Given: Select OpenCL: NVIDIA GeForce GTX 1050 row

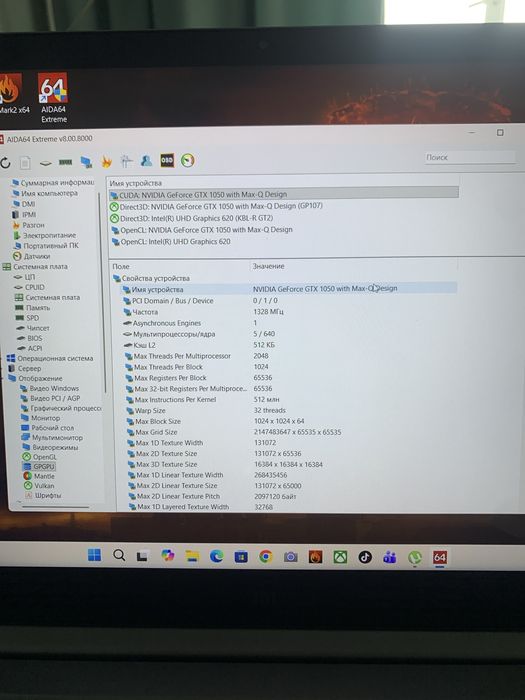Looking at the screenshot, I should click(202, 230).
